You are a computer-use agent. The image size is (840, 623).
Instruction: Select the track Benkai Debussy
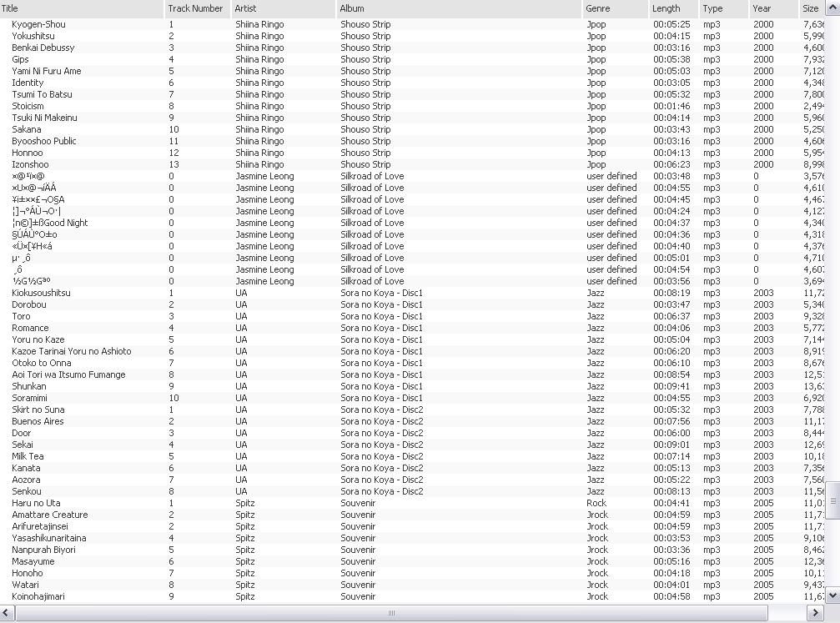click(43, 48)
